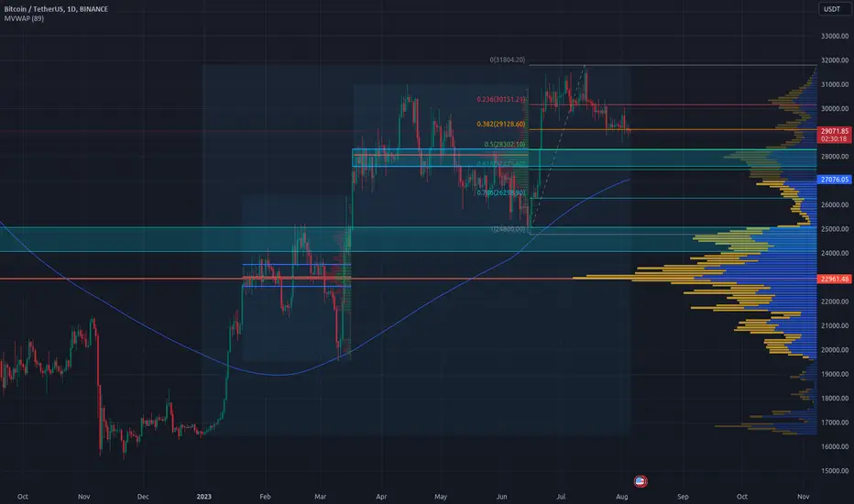Click the 16000.00 price axis label
854x504 pixels.
tap(835, 446)
